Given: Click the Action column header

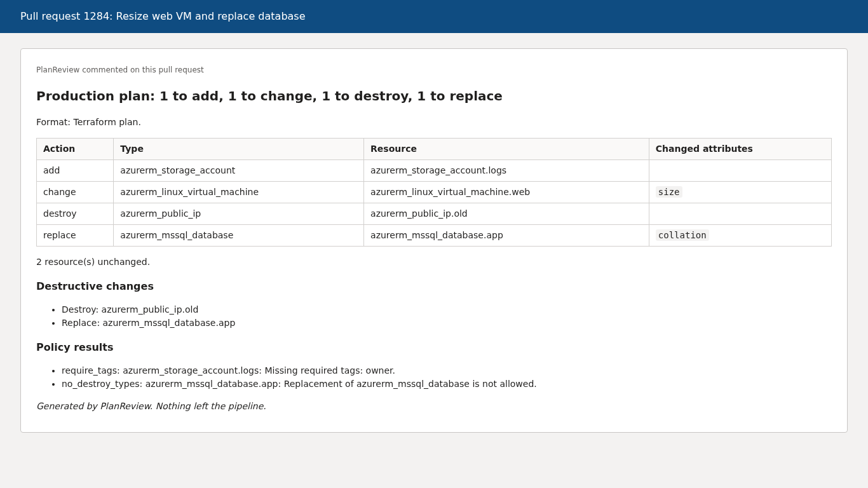Looking at the screenshot, I should [75, 149].
